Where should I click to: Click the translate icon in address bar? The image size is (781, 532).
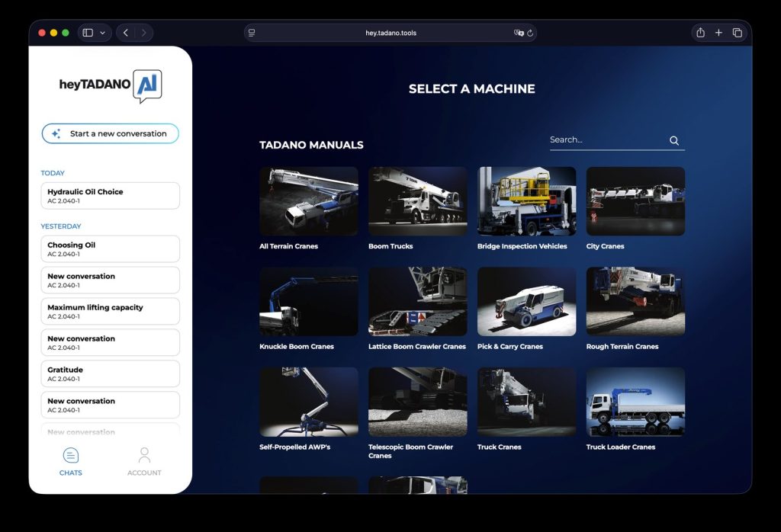click(519, 33)
